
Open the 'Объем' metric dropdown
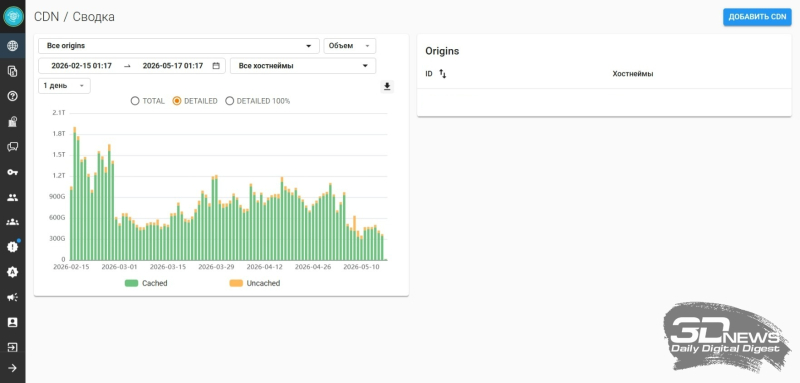[349, 46]
